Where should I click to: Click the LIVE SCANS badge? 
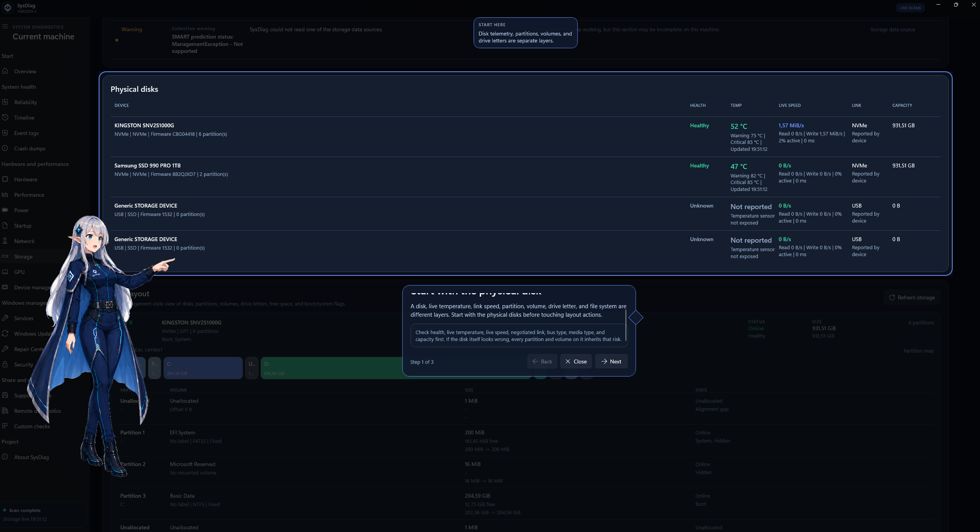[910, 8]
